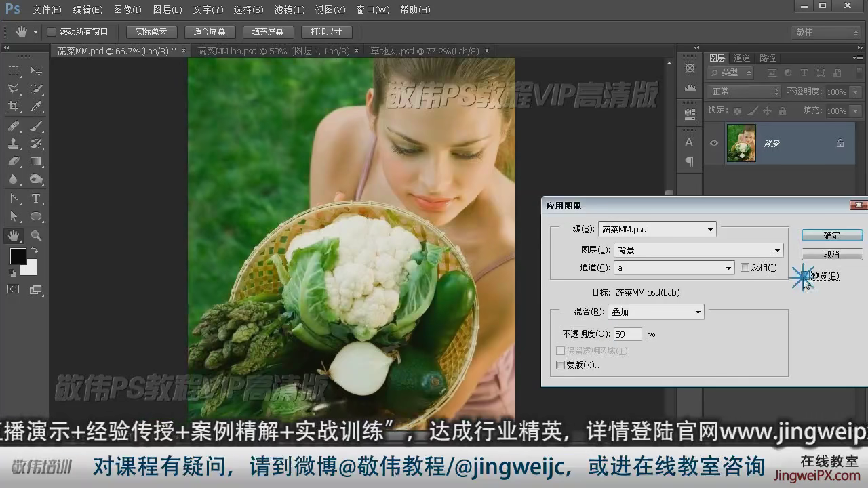Open the 图像 menu
This screenshot has width=868, height=488.
coord(127,10)
